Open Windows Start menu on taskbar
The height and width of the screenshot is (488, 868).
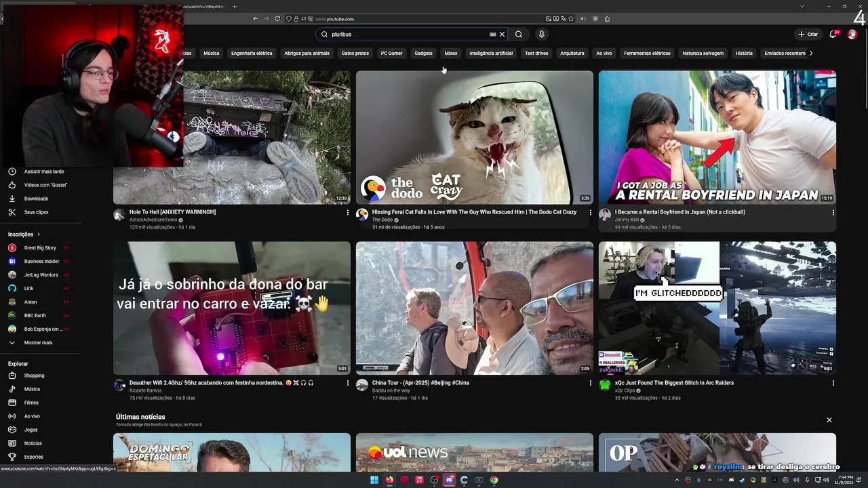374,480
